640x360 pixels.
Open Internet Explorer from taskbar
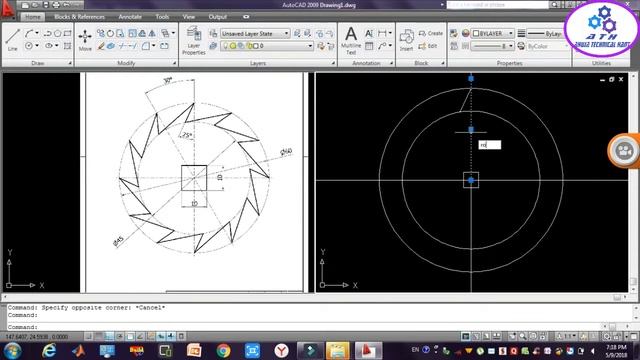coord(49,351)
